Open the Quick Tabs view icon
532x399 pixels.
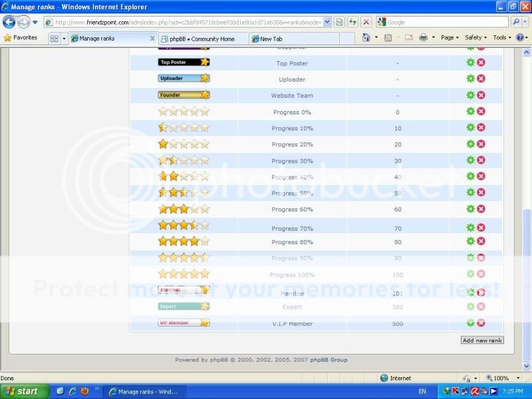coord(55,38)
